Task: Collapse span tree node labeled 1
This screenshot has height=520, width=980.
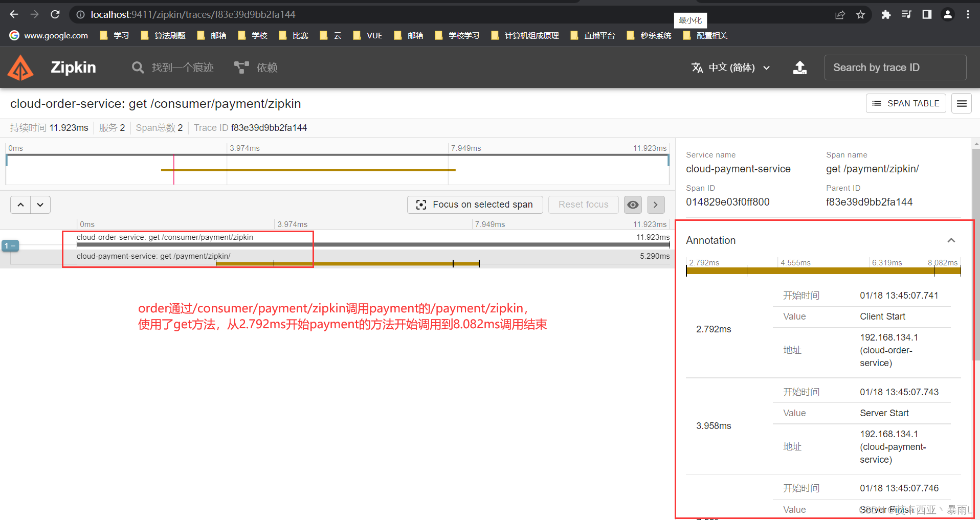Action: [x=10, y=246]
